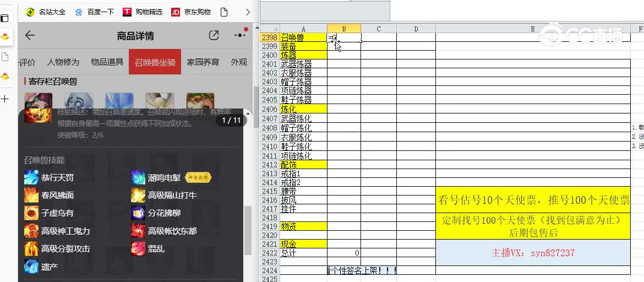Image resolution: width=644 pixels, height=282 pixels.
Task: Switch to the 外观 tab
Action: tap(239, 62)
